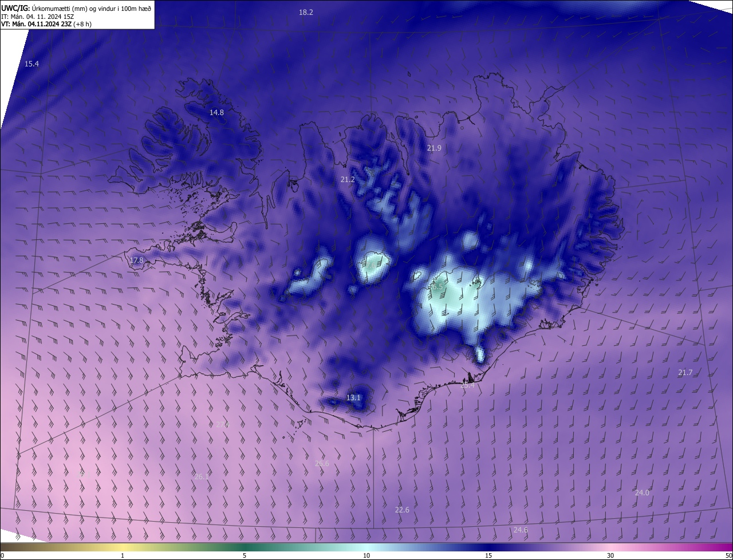Click the 13.1 value label
This screenshot has height=560, width=733.
tap(353, 398)
